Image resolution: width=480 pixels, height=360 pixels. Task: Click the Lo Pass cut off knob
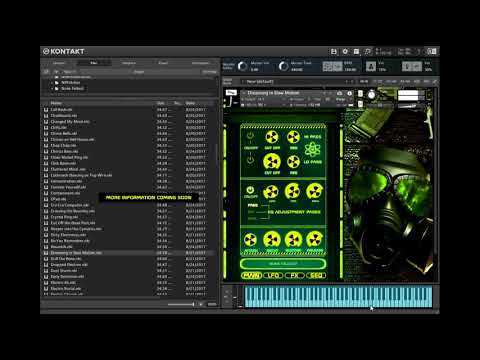(272, 162)
